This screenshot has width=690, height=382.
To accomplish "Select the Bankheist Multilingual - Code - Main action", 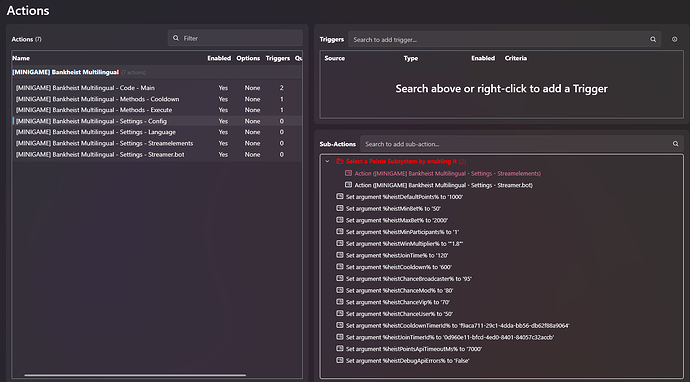I will pos(157,88).
